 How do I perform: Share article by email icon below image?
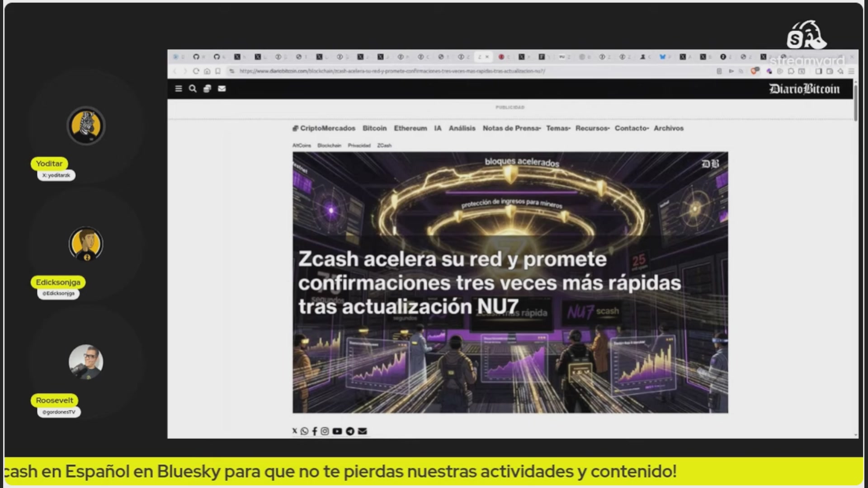[x=362, y=431]
